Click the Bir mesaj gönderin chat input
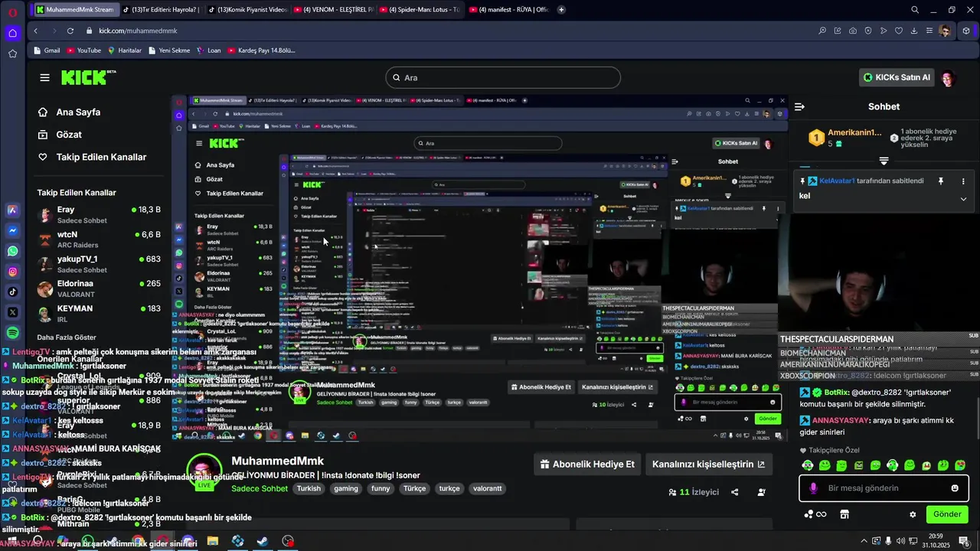This screenshot has width=980, height=551. [883, 488]
